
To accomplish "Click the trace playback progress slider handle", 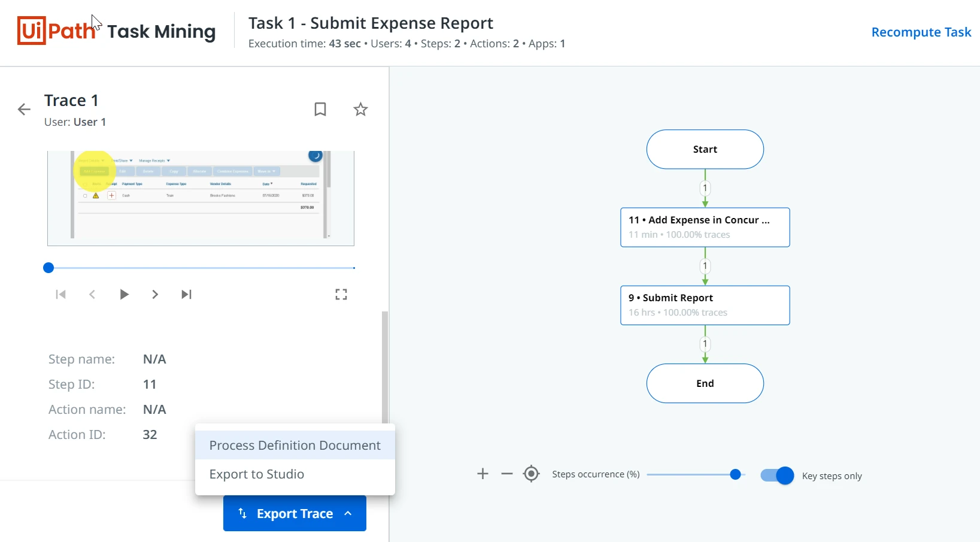I will (48, 268).
